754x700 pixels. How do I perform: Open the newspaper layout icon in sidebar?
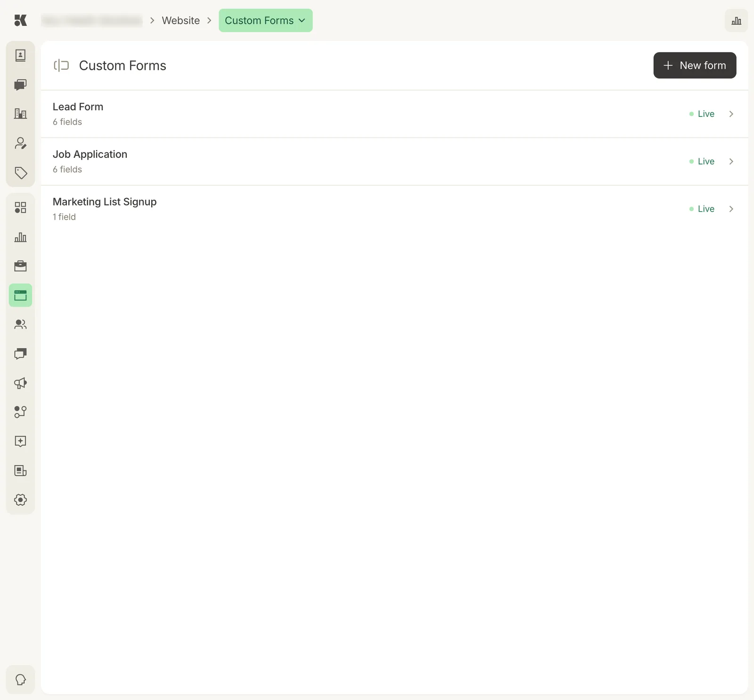coord(20,470)
